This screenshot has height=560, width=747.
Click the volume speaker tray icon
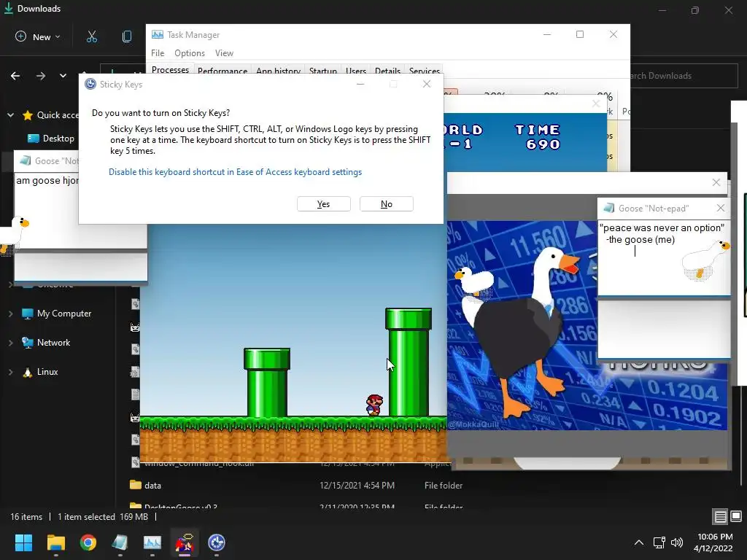click(676, 542)
